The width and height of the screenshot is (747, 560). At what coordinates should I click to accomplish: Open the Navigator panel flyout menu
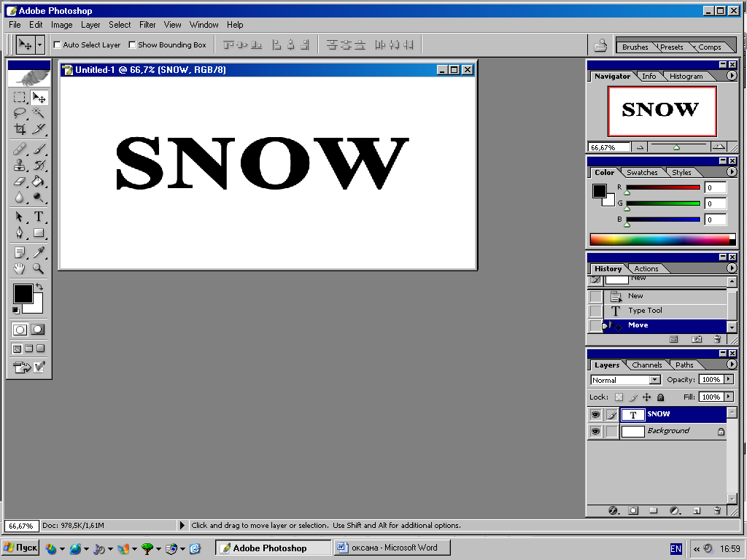tap(731, 76)
